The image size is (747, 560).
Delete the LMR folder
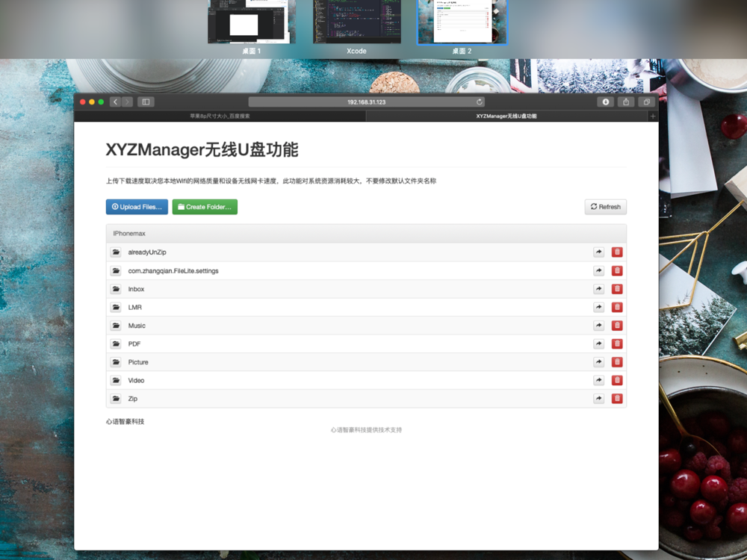[617, 307]
